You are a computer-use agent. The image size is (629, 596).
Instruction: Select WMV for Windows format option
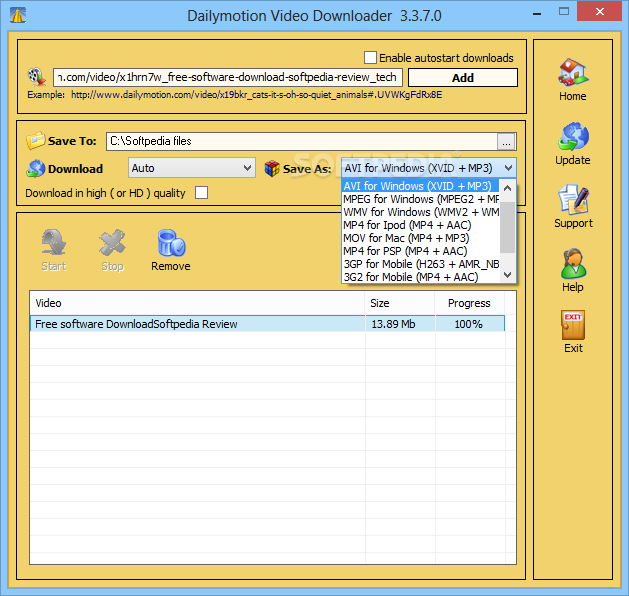[421, 212]
